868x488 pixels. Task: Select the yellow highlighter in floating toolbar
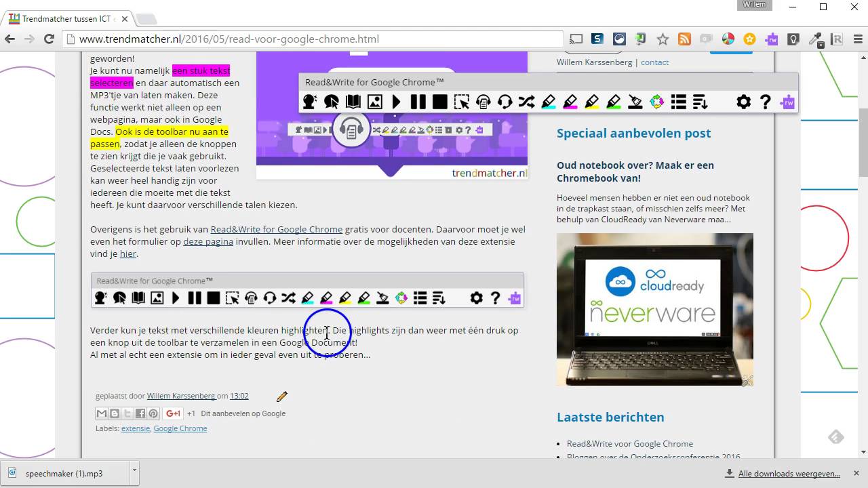point(591,102)
